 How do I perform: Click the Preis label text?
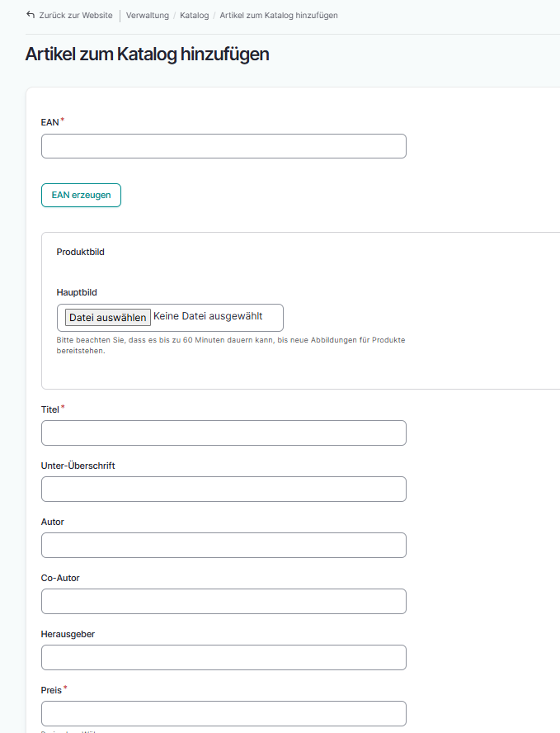tap(51, 690)
